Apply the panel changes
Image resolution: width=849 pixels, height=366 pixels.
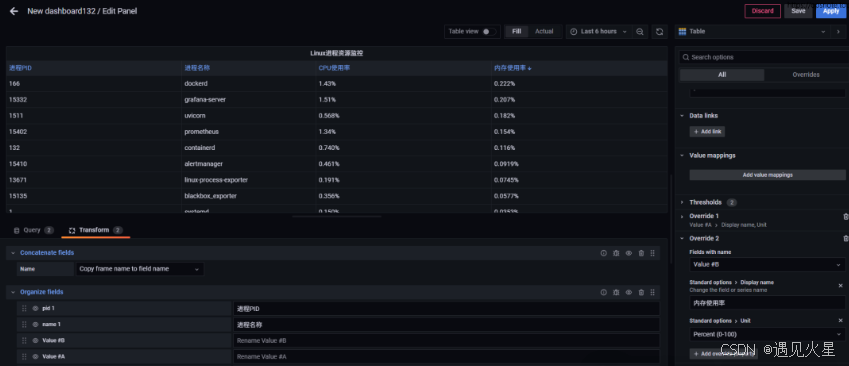point(831,11)
